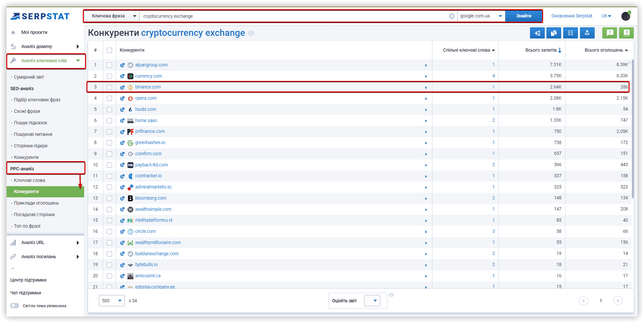Open Топ по фразі in sidebar
The height and width of the screenshot is (323, 644).
click(27, 226)
